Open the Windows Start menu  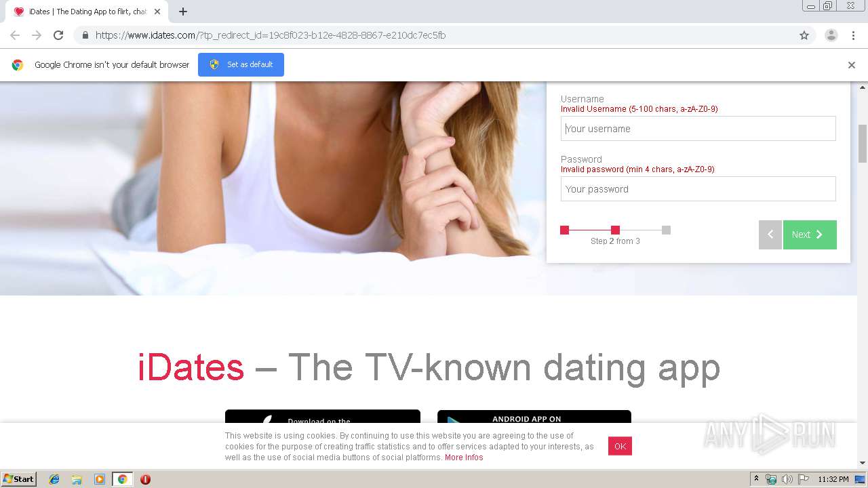tap(19, 479)
